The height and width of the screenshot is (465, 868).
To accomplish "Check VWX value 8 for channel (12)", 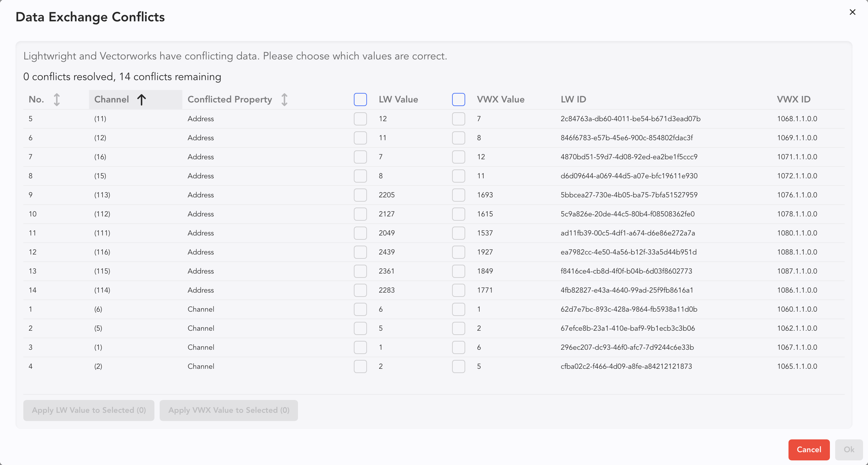I will pos(458,138).
